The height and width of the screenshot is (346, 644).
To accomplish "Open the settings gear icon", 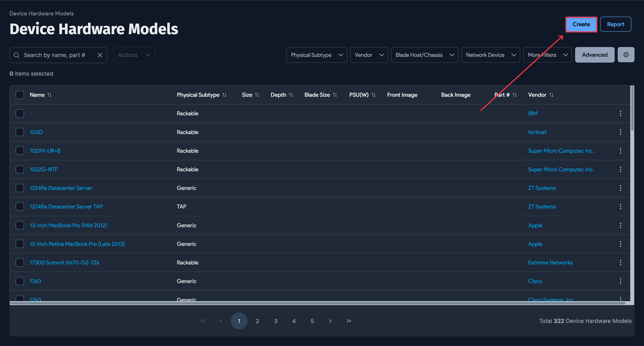I will click(626, 55).
